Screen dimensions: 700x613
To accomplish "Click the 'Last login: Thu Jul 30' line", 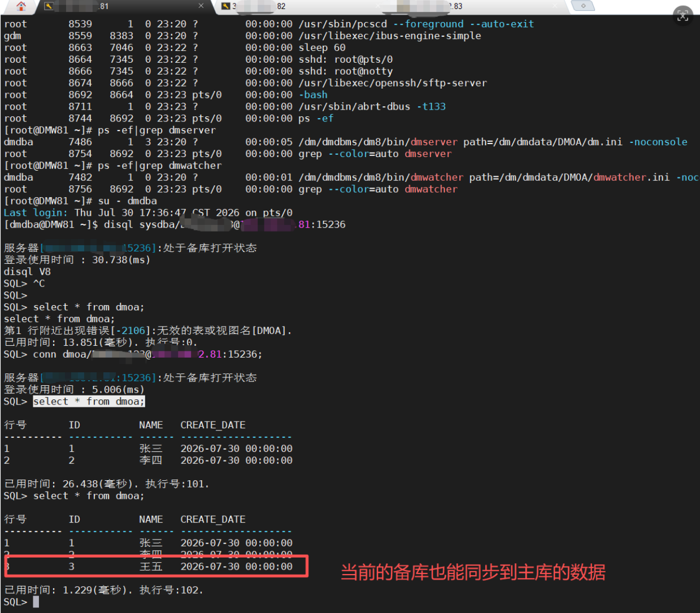I will [148, 213].
